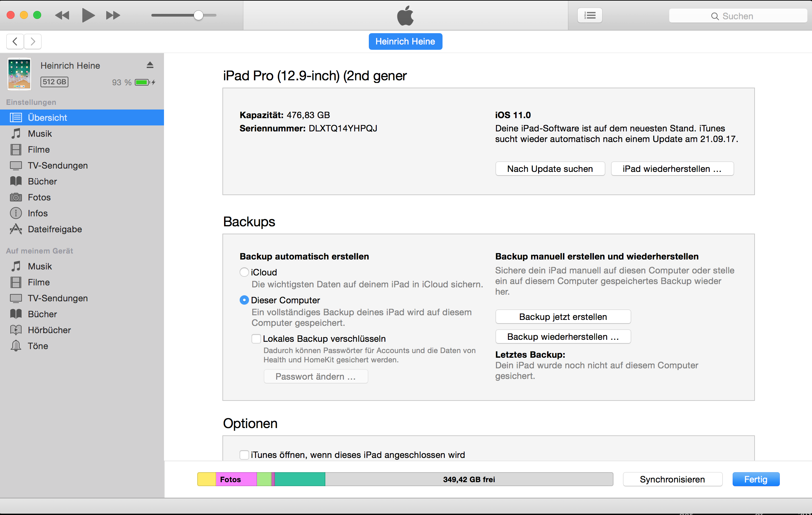Image resolution: width=812 pixels, height=515 pixels.
Task: Open Fotos with the camera icon in Einstellungen
Action: (39, 197)
